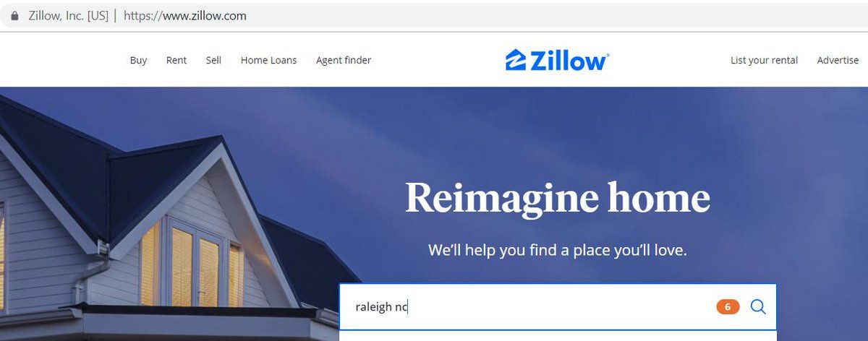Select the https://www.zillow.com URL text

185,15
